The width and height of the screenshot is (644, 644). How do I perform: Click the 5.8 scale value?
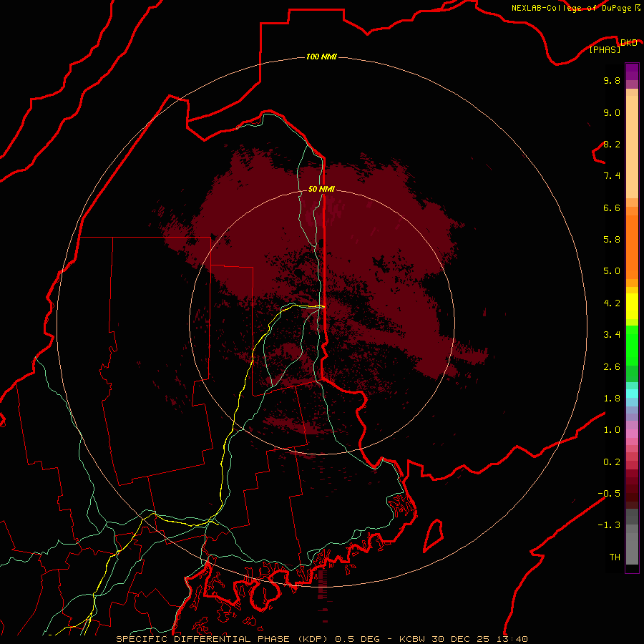click(x=612, y=240)
